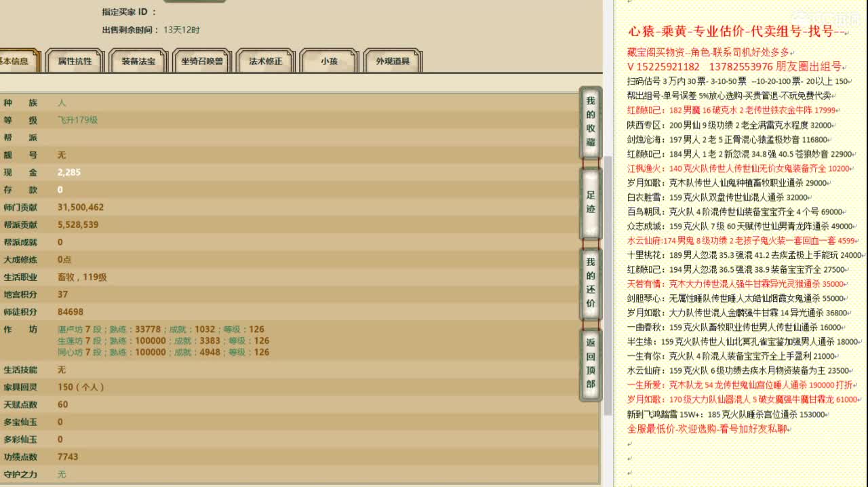Viewport: 868px width, 487px height.
Task: Click the 墨卢坊 7段 workshop row
Action: pos(161,329)
